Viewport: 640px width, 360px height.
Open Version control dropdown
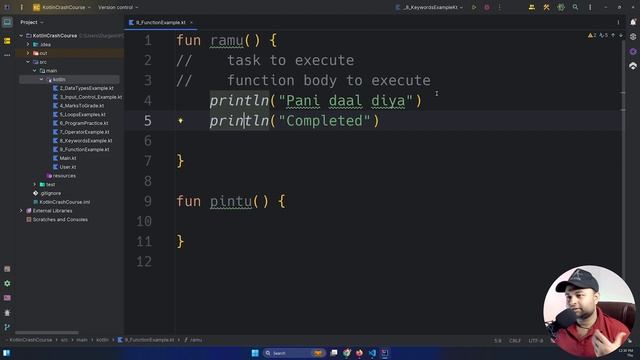[118, 7]
